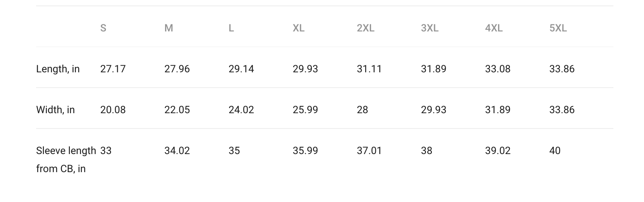Click the 31.11 length value

(369, 69)
